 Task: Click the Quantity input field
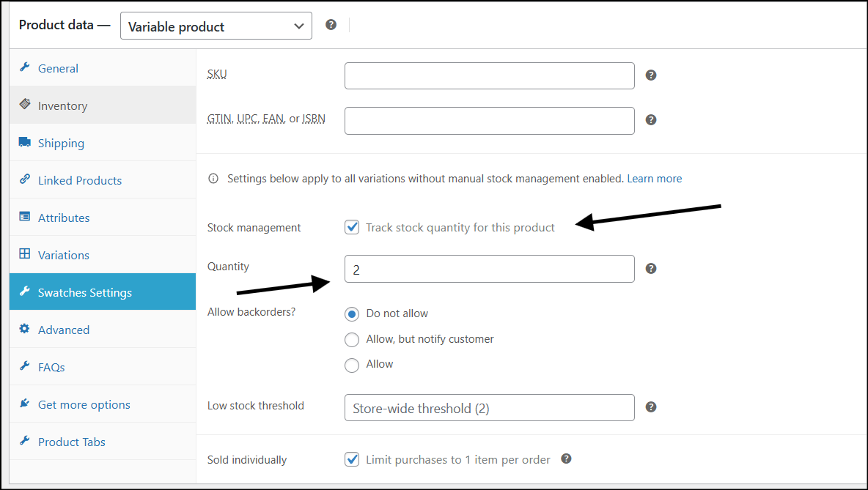click(x=490, y=269)
